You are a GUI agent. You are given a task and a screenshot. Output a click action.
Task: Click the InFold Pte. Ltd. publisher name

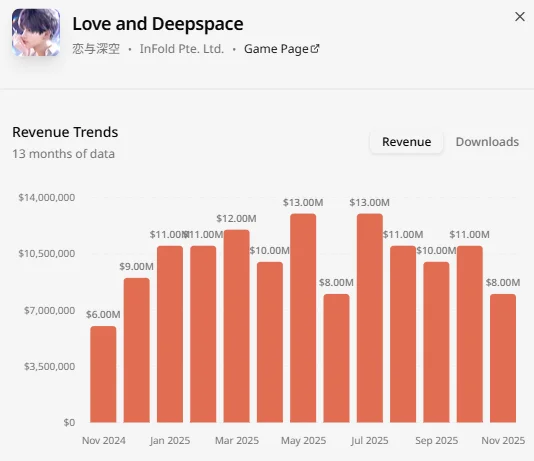pos(182,49)
